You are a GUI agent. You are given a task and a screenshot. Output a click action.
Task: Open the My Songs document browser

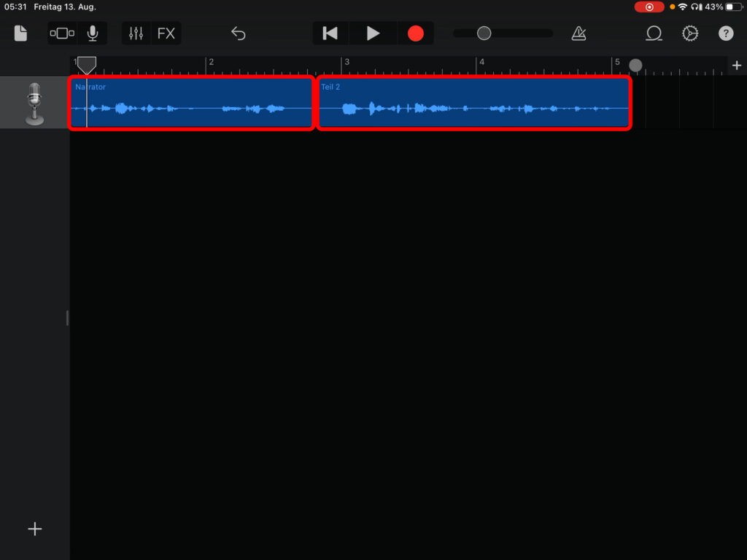pos(20,34)
